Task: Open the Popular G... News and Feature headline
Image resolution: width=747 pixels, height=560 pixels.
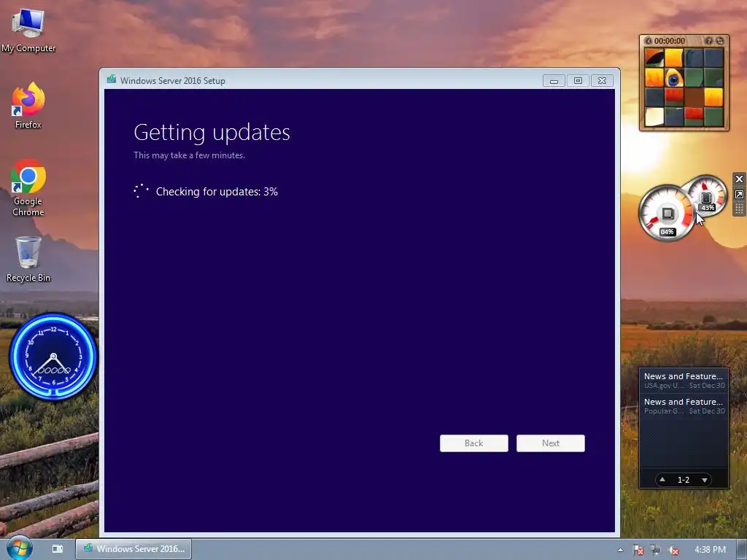Action: [x=684, y=405]
